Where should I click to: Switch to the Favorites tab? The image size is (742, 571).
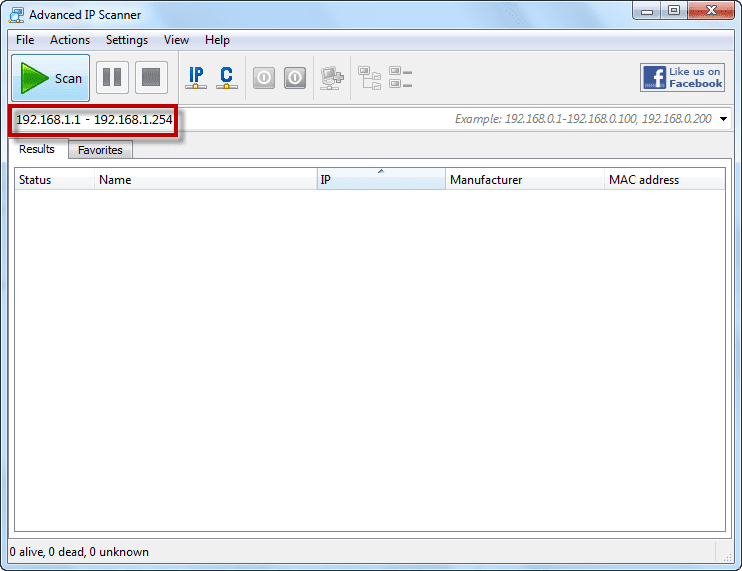click(100, 150)
